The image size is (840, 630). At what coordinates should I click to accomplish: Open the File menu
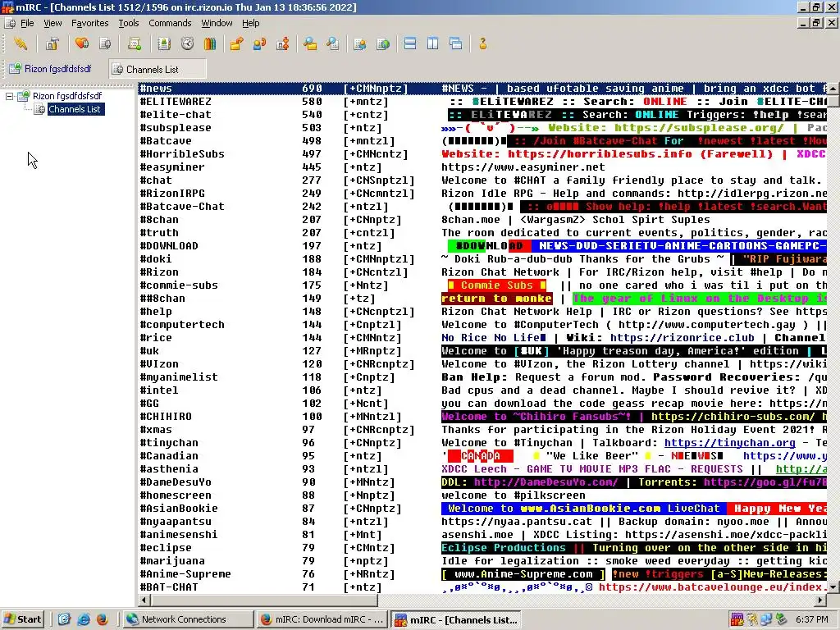coord(27,23)
